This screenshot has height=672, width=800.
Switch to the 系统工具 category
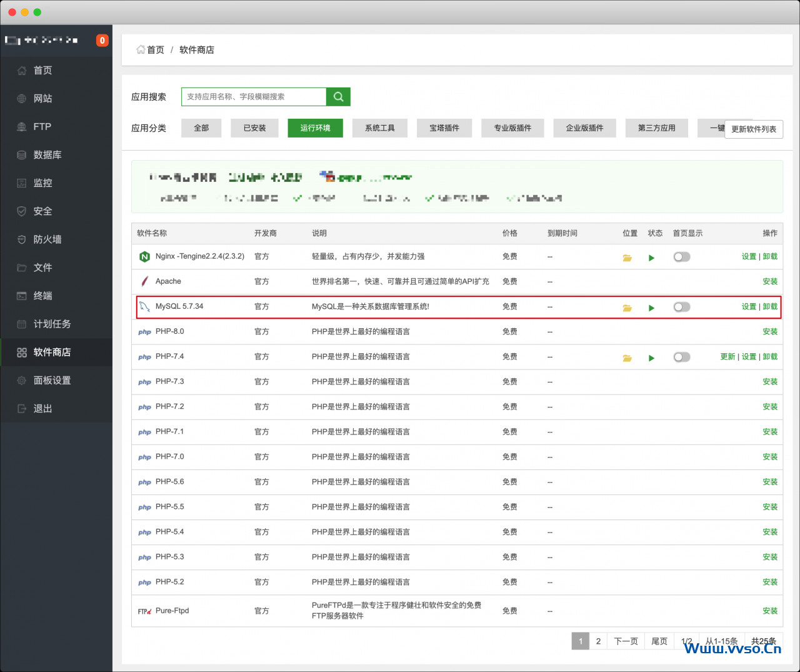(379, 128)
